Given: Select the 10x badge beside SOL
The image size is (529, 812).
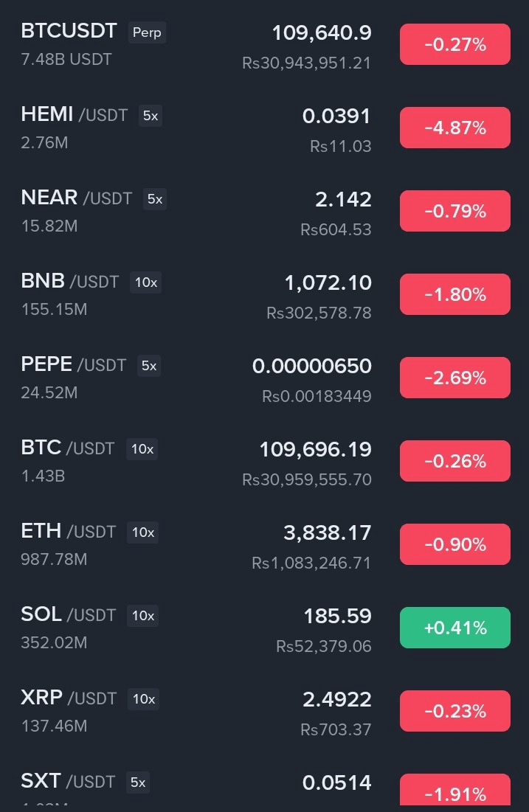Looking at the screenshot, I should coord(142,617).
